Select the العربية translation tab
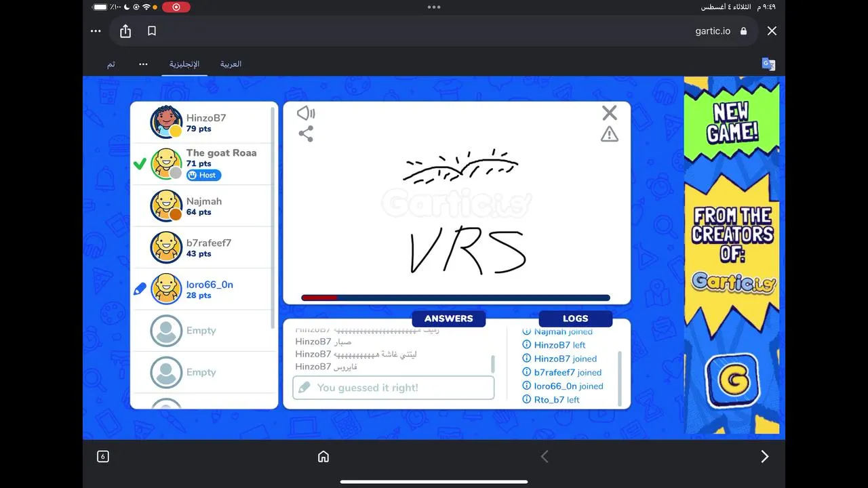Viewport: 868px width, 488px height. click(231, 64)
